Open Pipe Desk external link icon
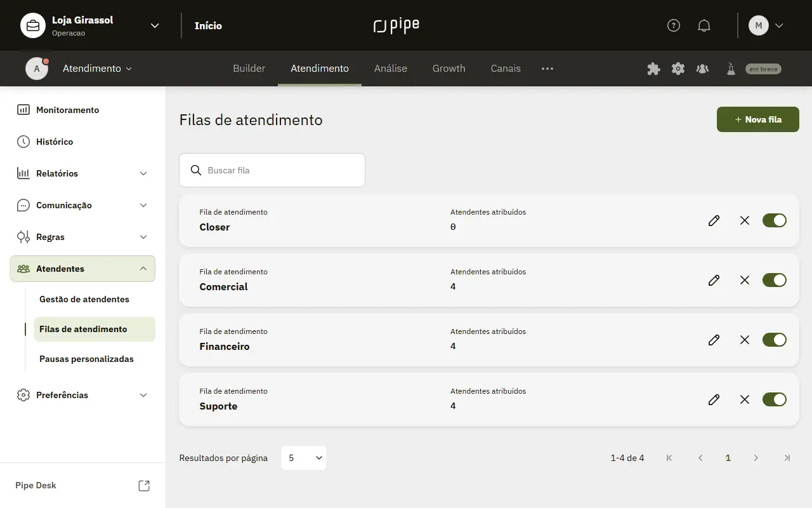 coord(144,486)
